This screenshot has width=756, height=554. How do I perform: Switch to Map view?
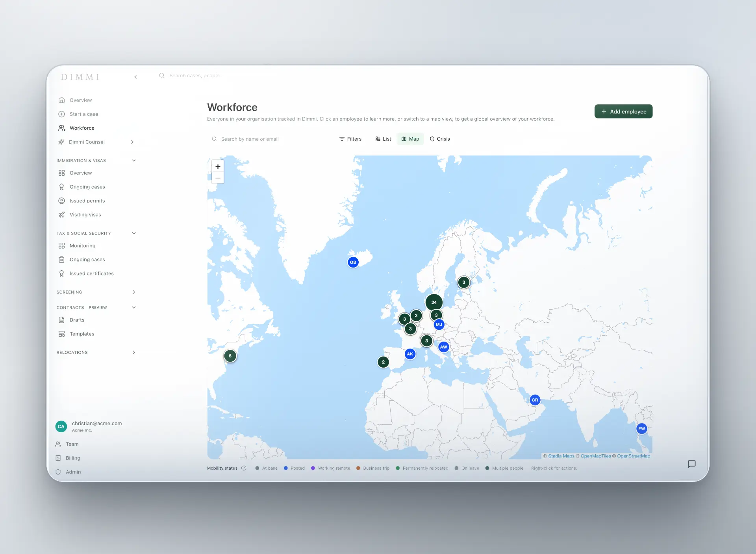410,139
